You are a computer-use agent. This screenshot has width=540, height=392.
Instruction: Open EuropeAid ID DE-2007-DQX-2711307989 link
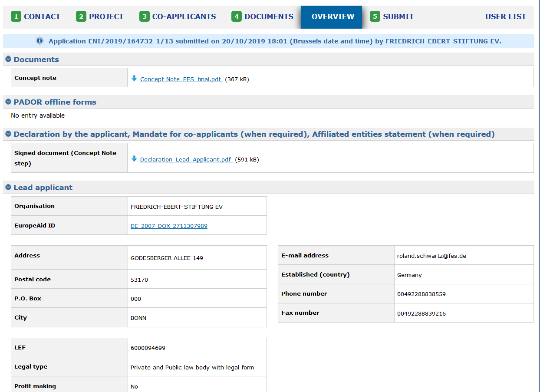pyautogui.click(x=169, y=226)
